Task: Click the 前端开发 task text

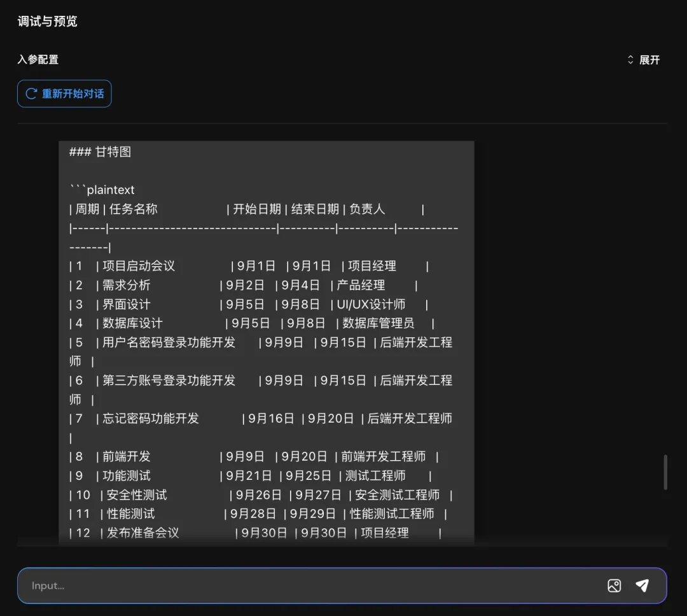Action: coord(126,456)
